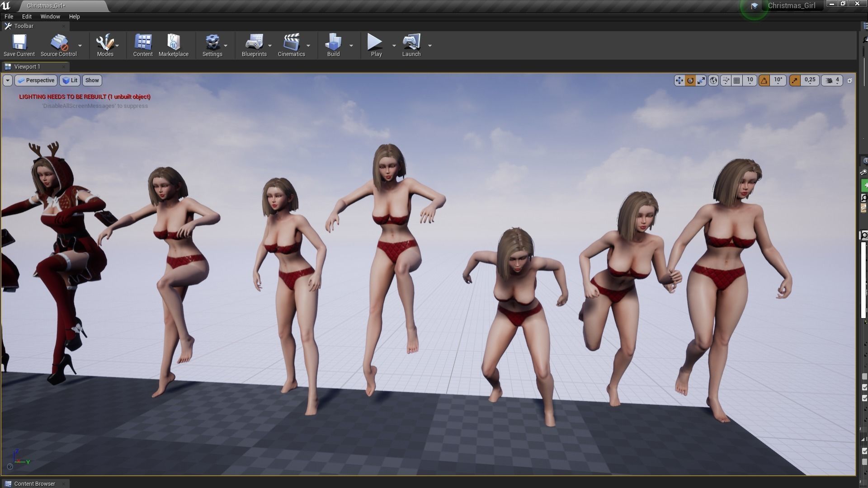Viewport: 868px width, 488px height.
Task: Toggle grid snapping
Action: (x=737, y=80)
